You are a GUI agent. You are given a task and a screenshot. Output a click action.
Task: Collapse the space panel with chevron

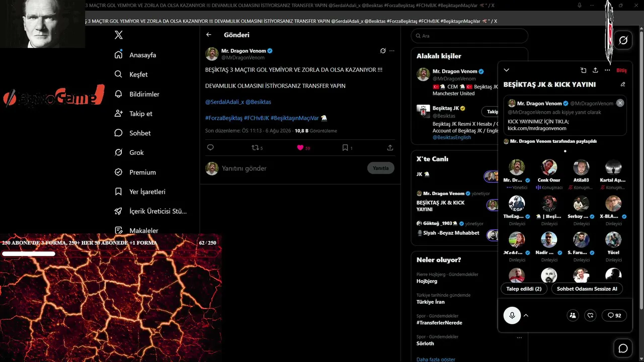point(507,70)
